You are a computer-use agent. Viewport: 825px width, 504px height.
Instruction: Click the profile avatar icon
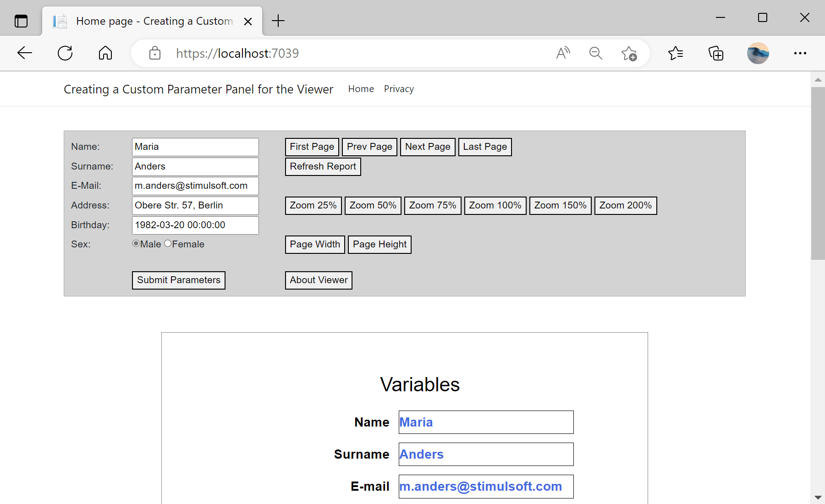(758, 53)
